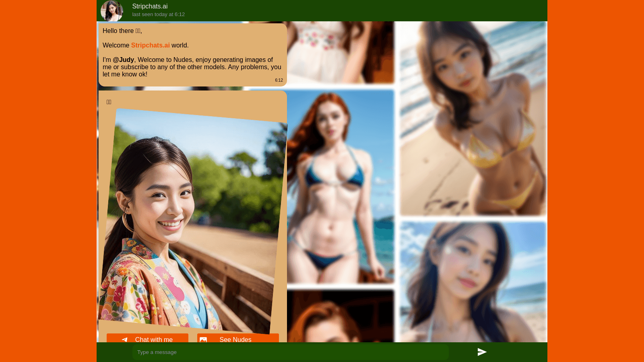Select the thumbnail of woman in yellow swimsuit

pyautogui.click(x=473, y=119)
